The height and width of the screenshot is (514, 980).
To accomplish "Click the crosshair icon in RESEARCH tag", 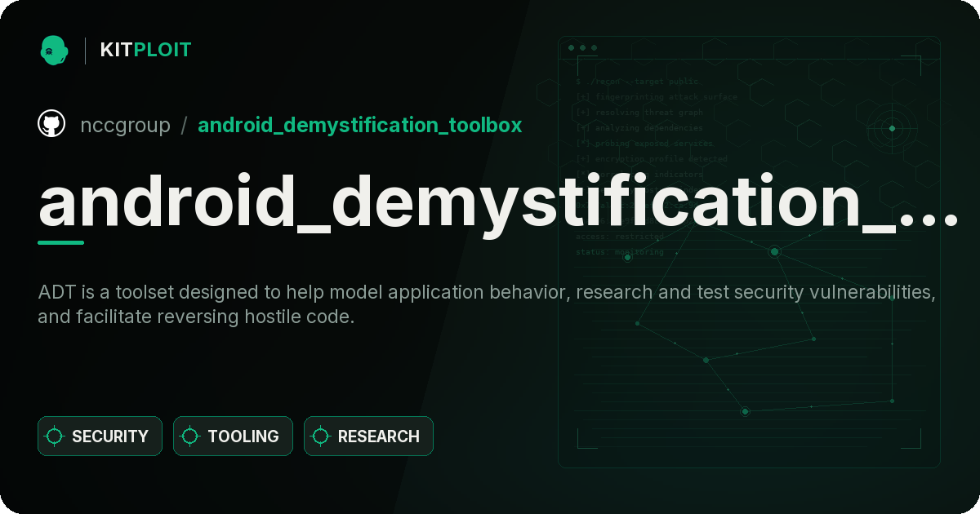I will pyautogui.click(x=321, y=436).
